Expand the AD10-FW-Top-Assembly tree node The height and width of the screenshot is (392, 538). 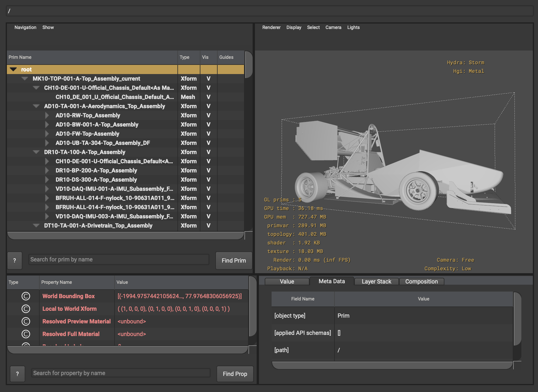point(47,134)
